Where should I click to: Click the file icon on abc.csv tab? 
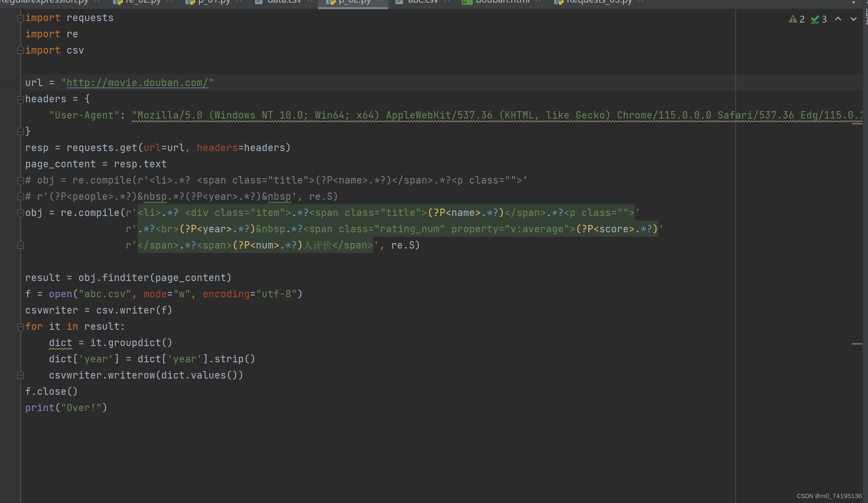coord(399,2)
